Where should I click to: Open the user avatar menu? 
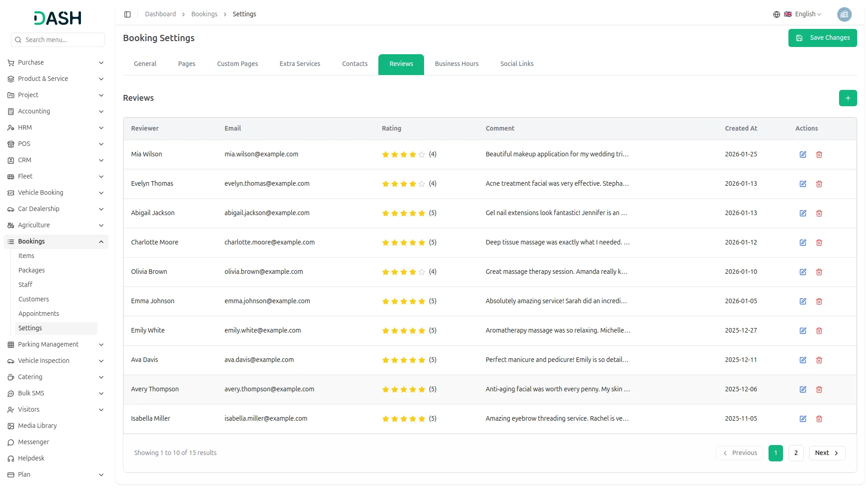pyautogui.click(x=844, y=14)
